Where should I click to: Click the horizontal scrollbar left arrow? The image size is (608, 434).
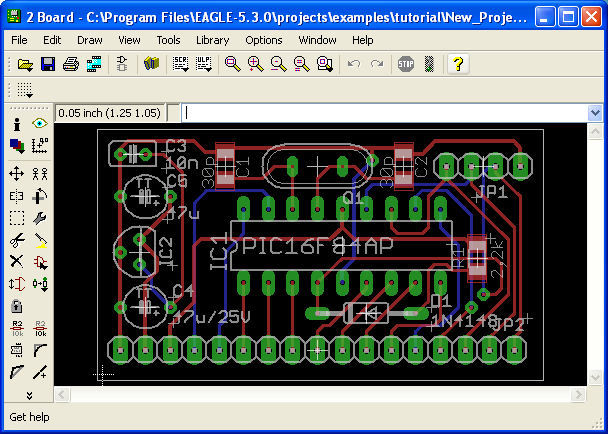click(x=62, y=394)
